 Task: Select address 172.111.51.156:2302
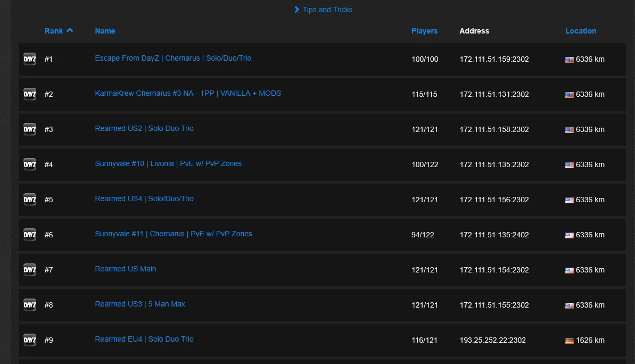pyautogui.click(x=494, y=200)
